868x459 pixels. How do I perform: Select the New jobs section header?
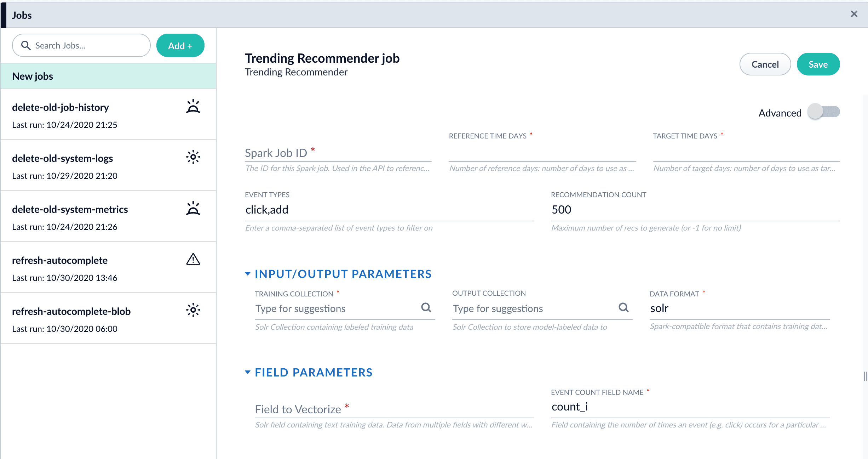33,76
